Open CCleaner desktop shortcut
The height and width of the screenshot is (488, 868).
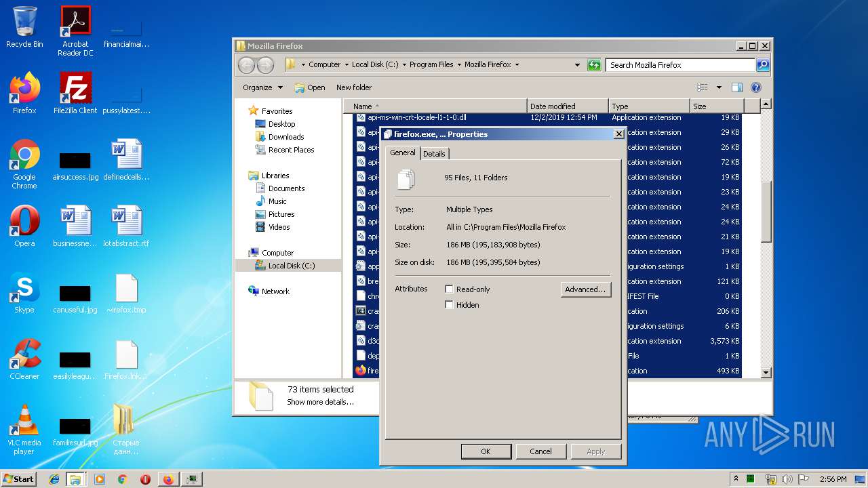(x=24, y=359)
